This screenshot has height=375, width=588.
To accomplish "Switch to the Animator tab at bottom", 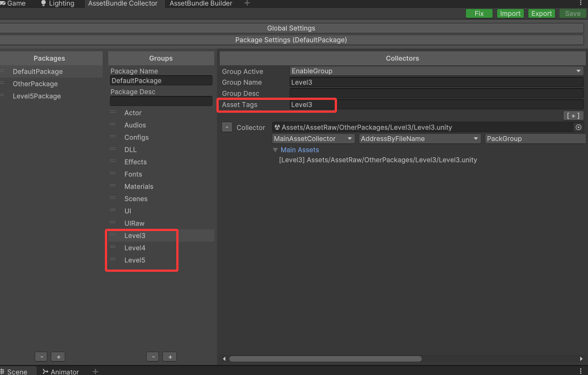I will (x=61, y=371).
